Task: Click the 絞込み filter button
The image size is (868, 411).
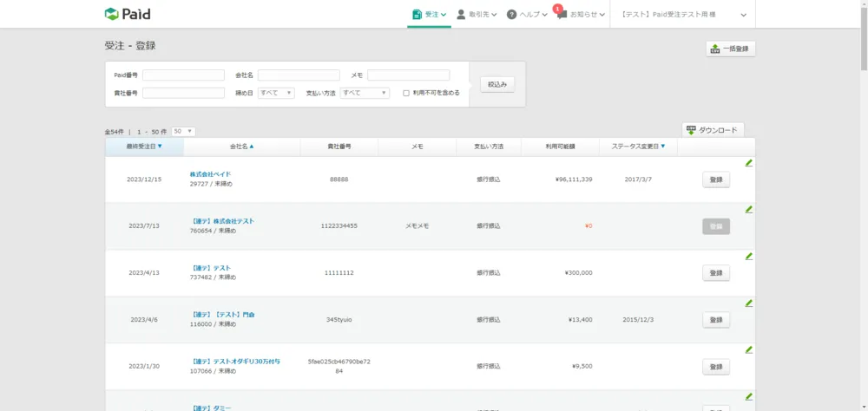Action: click(497, 85)
